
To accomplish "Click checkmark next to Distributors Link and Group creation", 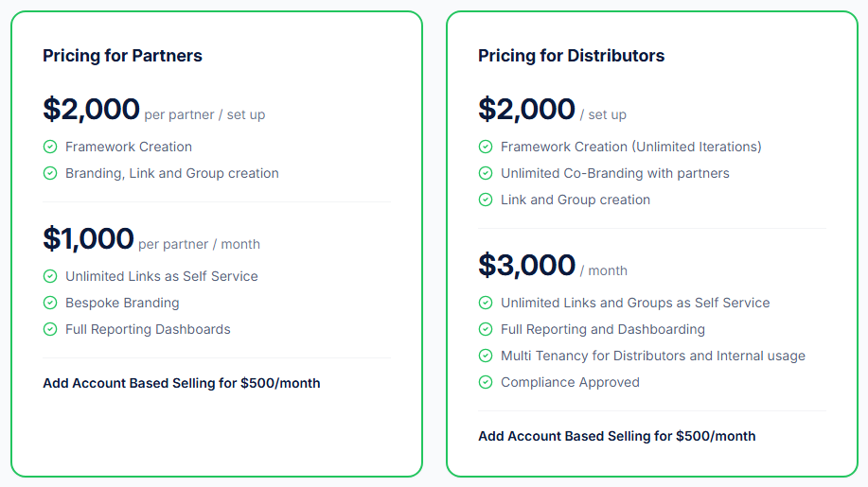I will pyautogui.click(x=486, y=200).
